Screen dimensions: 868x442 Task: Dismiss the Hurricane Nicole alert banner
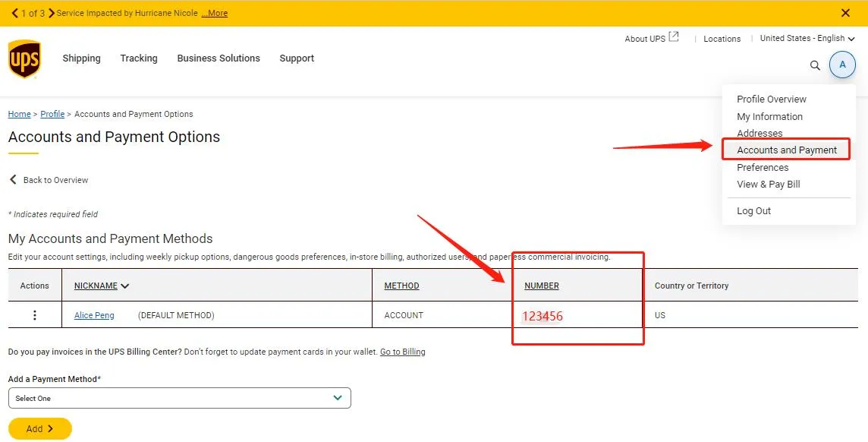845,13
